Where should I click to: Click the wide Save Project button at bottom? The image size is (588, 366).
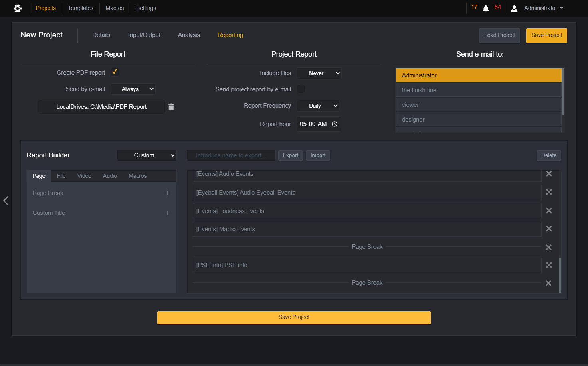pyautogui.click(x=294, y=317)
